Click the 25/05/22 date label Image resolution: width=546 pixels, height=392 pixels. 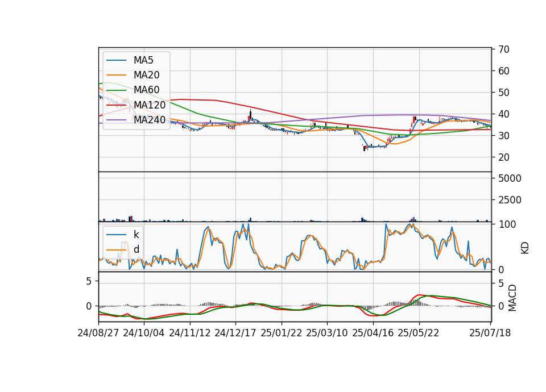(418, 333)
